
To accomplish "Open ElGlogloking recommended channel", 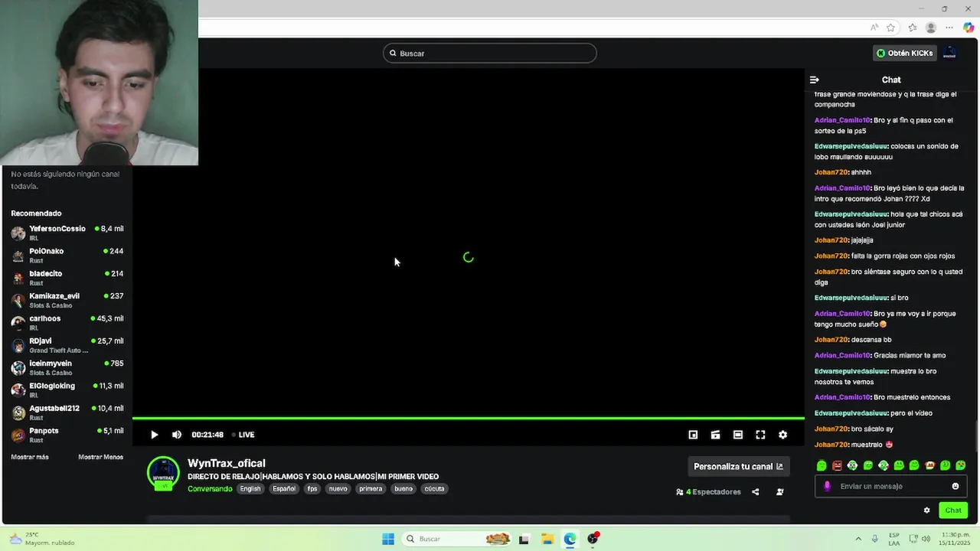I will (67, 390).
